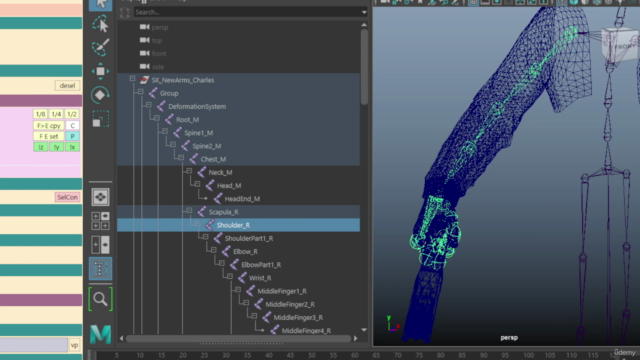
Task: Click the F E set button
Action: click(49, 136)
